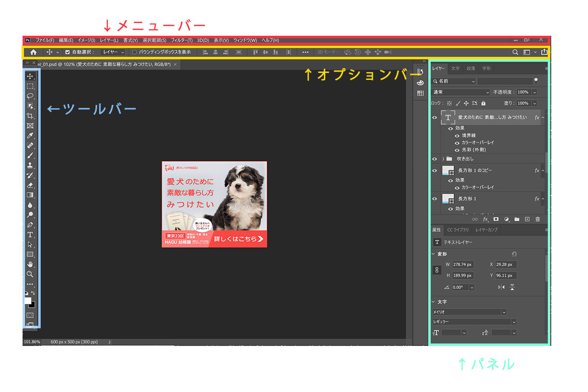Click the Home icon in options bar
Viewport: 588px width, 392px height.
tap(33, 52)
